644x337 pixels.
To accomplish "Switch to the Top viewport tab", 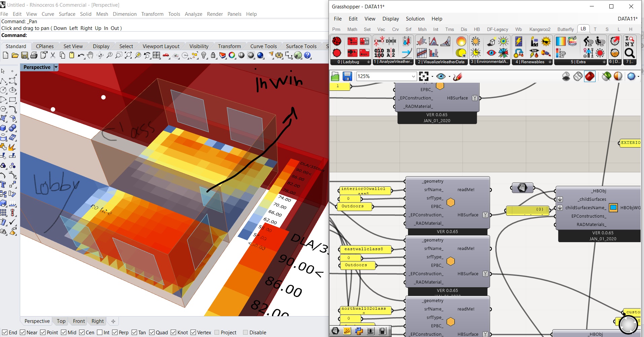I will (x=61, y=321).
